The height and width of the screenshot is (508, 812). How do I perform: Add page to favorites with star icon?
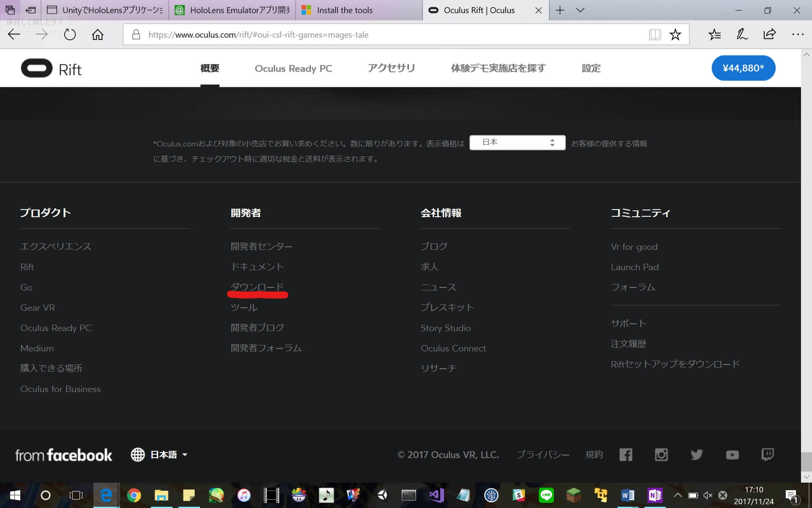point(675,35)
